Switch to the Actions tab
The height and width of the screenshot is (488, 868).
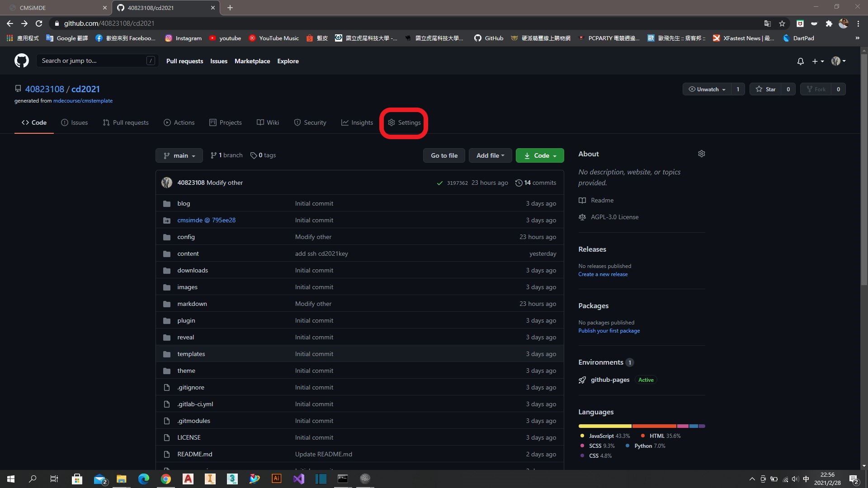click(179, 122)
